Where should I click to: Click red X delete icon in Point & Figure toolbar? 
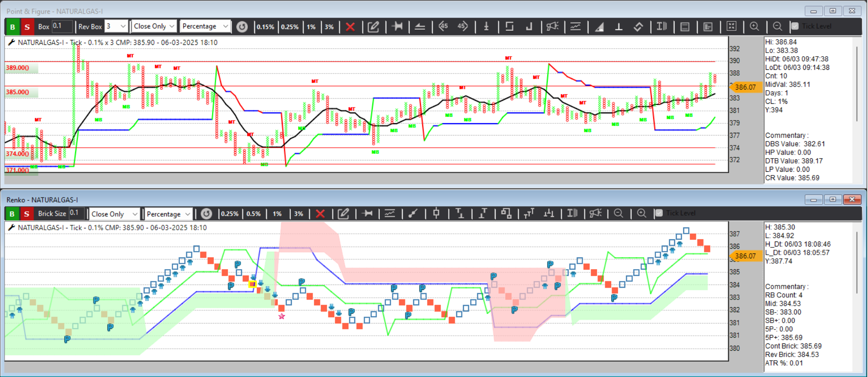350,27
